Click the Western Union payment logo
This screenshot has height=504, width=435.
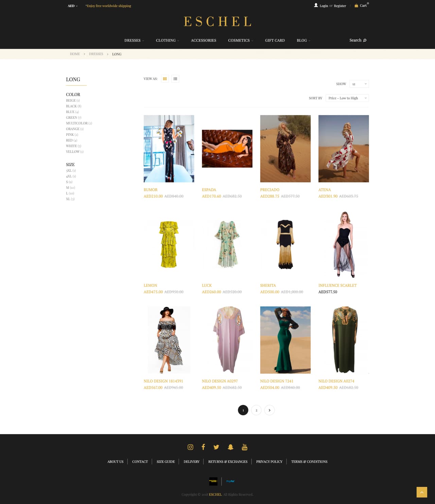213,481
